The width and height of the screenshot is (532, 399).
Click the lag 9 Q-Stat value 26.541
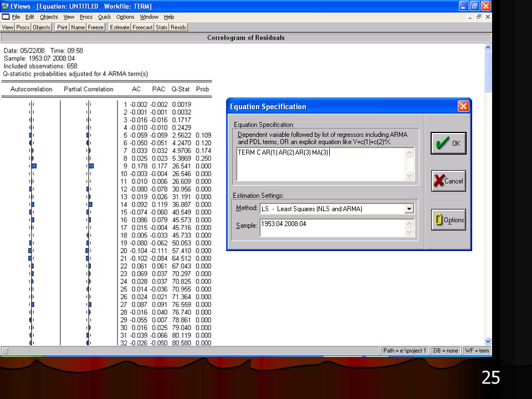tap(181, 166)
